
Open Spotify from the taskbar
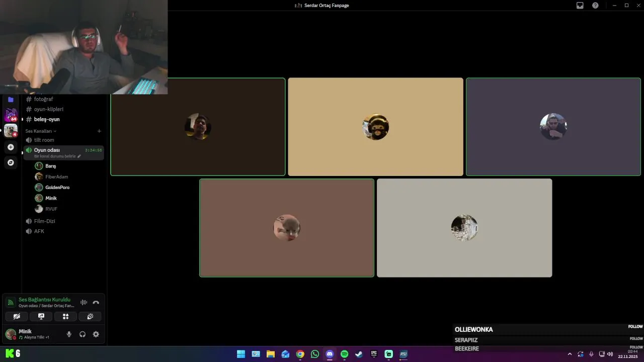click(x=344, y=354)
